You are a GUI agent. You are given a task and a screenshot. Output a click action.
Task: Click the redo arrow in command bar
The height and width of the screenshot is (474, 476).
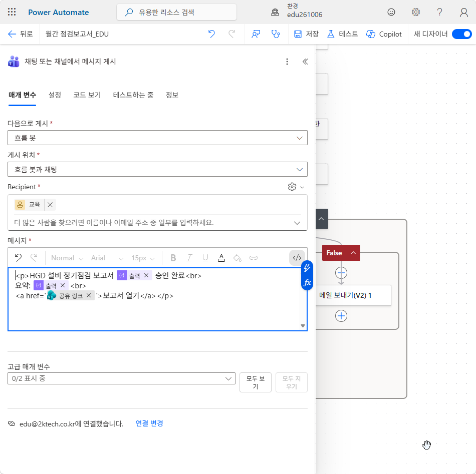(x=231, y=34)
